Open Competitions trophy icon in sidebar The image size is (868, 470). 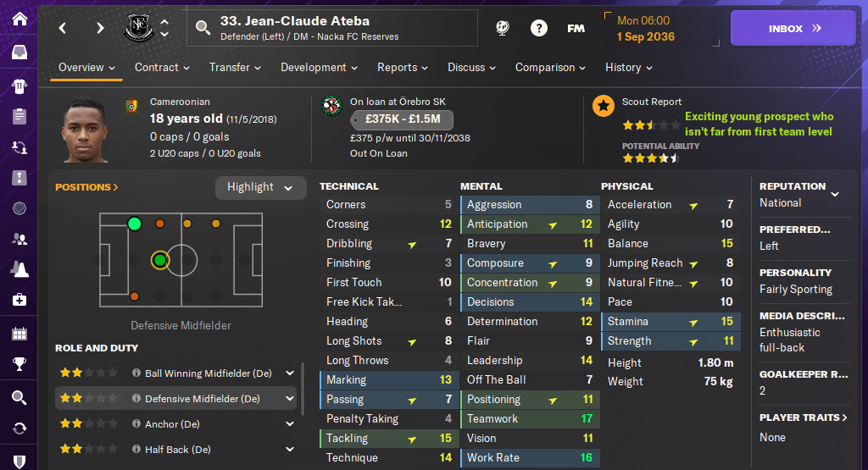pyautogui.click(x=19, y=365)
